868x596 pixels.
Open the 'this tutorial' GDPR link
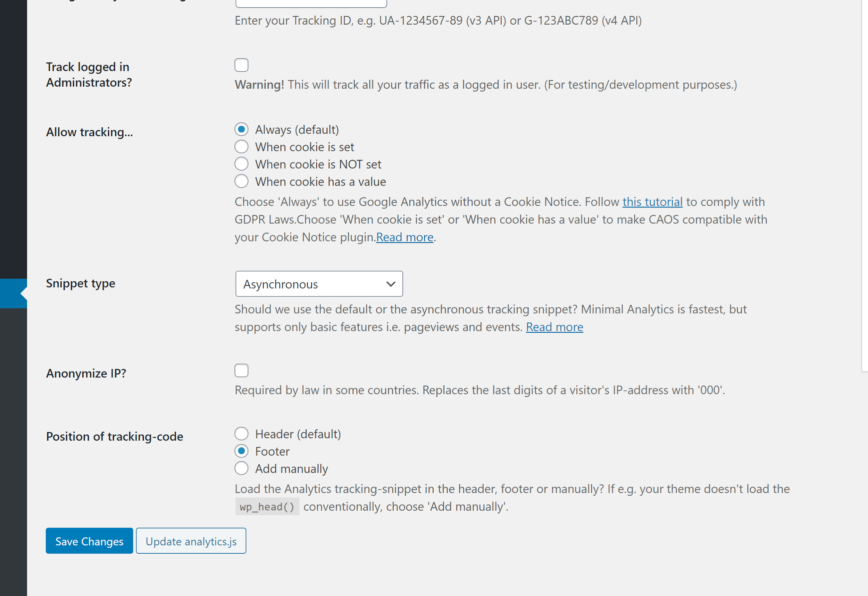(652, 202)
